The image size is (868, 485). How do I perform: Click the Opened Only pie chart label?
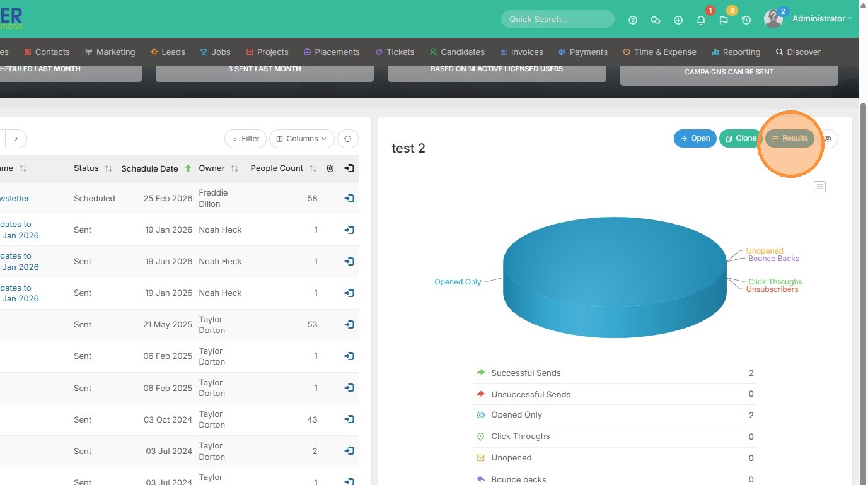(x=458, y=282)
